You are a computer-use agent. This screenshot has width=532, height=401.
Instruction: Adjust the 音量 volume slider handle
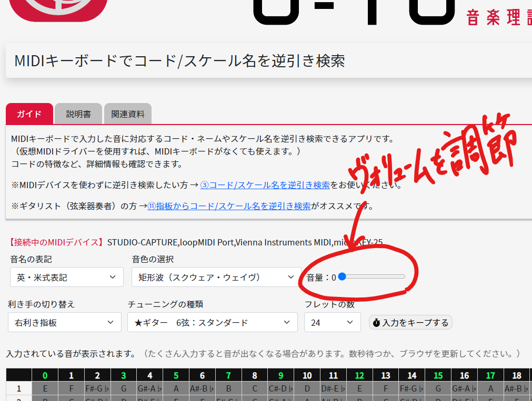(x=342, y=276)
